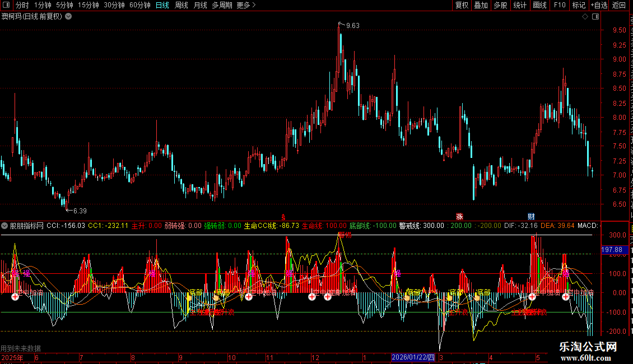Click the 股朋指标网 indicator name
Image resolution: width=633 pixels, height=364 pixels.
click(27, 226)
